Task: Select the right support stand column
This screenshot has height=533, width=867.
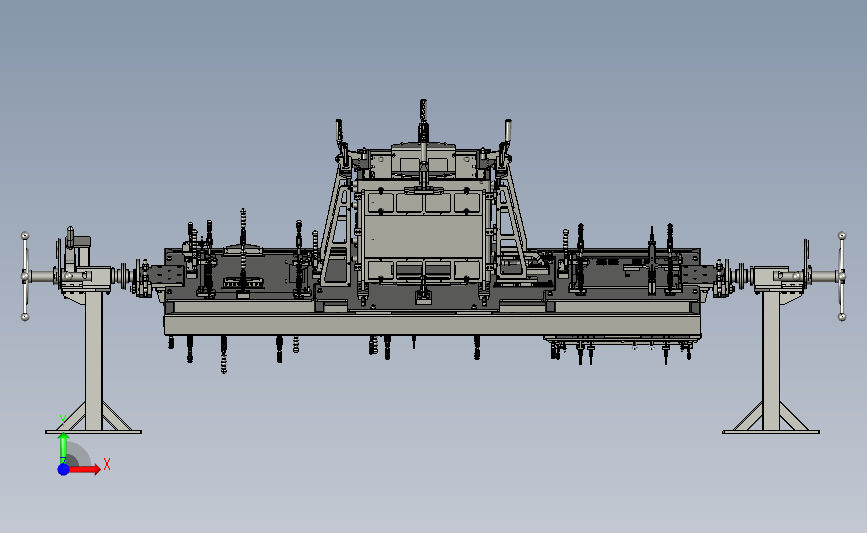Action: coord(771,360)
